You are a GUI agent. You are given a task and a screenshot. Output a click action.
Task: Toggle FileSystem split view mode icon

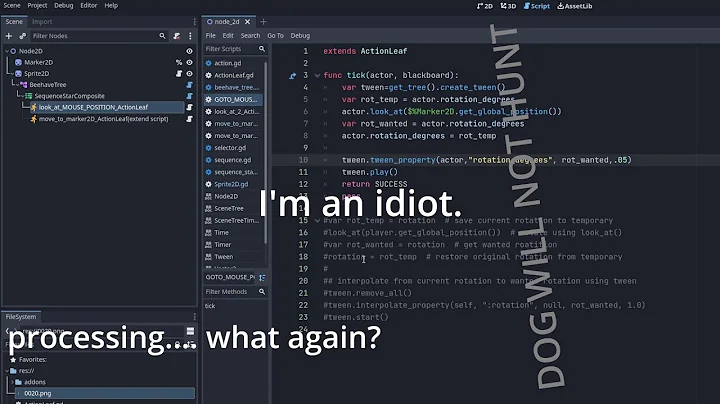pos(190,331)
